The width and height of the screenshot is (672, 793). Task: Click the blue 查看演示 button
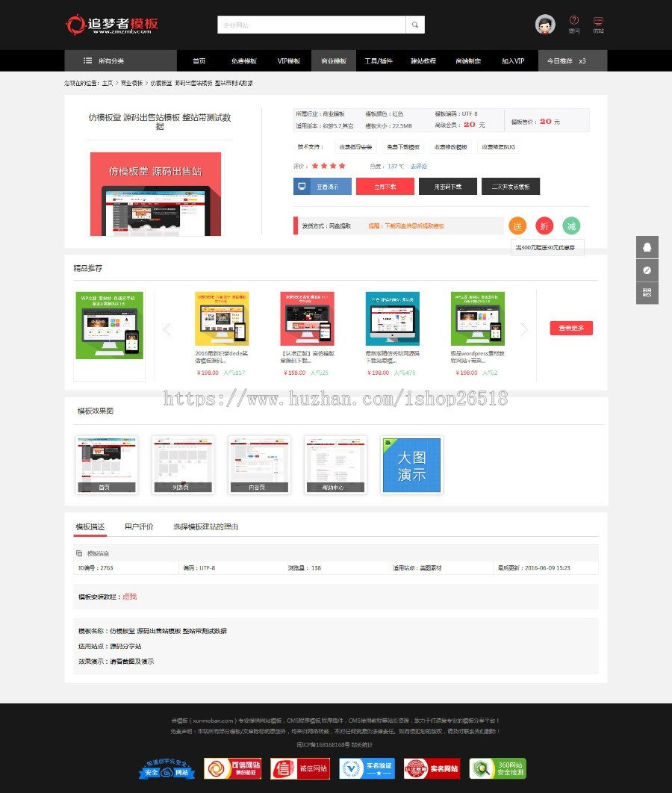(322, 186)
